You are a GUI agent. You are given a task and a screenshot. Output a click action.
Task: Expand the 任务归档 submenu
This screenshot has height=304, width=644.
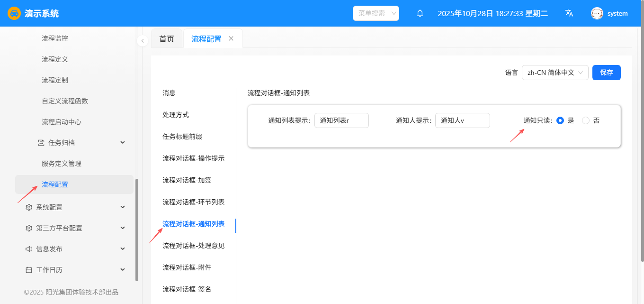tap(123, 143)
